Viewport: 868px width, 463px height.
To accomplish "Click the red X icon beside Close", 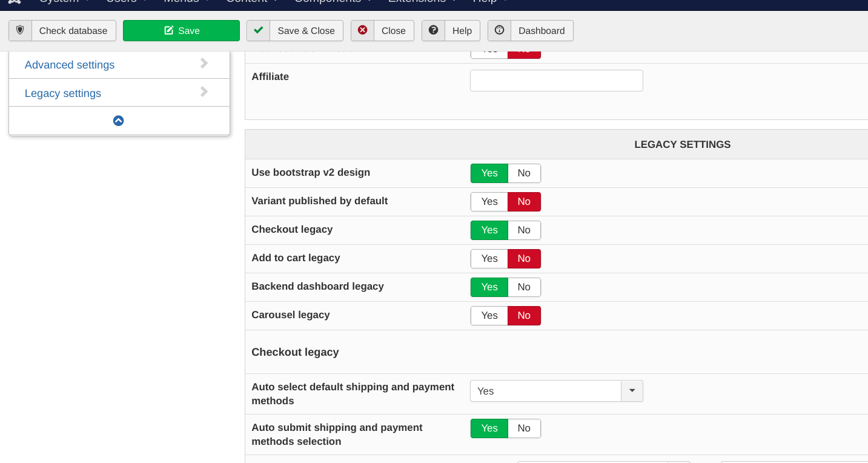I will pyautogui.click(x=363, y=30).
